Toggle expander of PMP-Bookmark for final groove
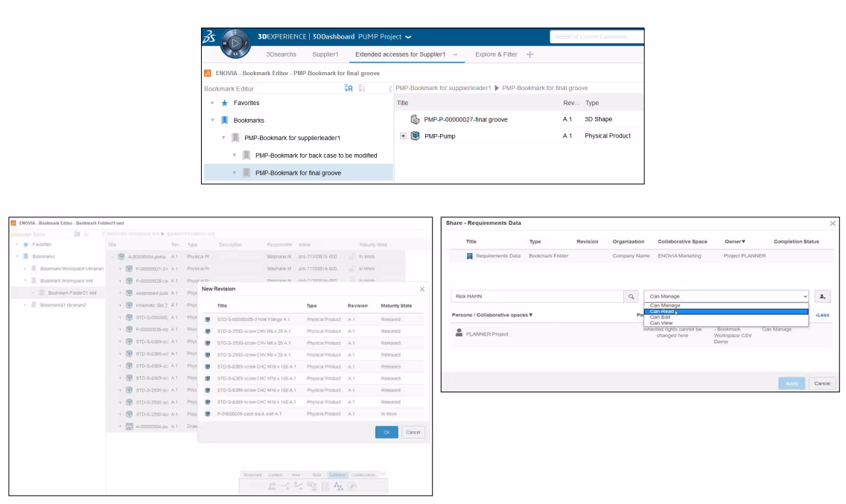Screen dimensions: 846x504 point(234,173)
